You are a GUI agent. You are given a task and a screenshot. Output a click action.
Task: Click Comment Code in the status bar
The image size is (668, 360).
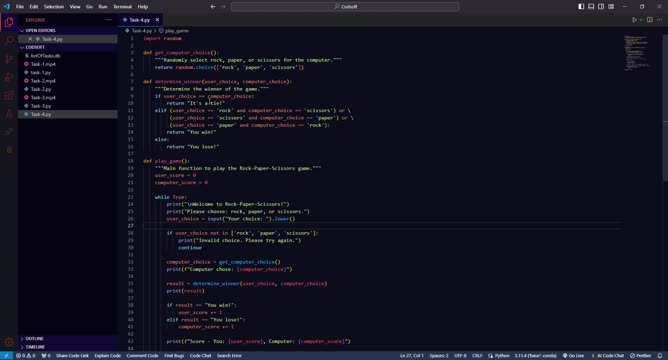point(142,356)
